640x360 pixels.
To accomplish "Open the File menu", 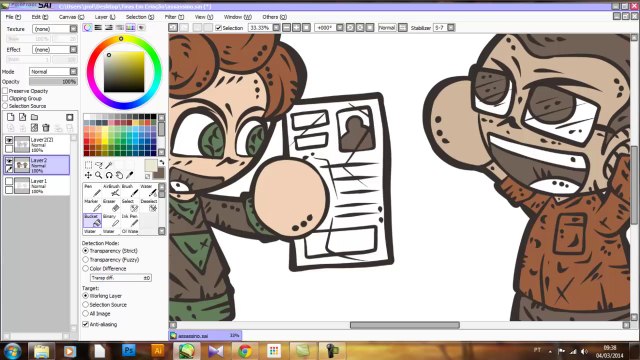I will (x=13, y=17).
